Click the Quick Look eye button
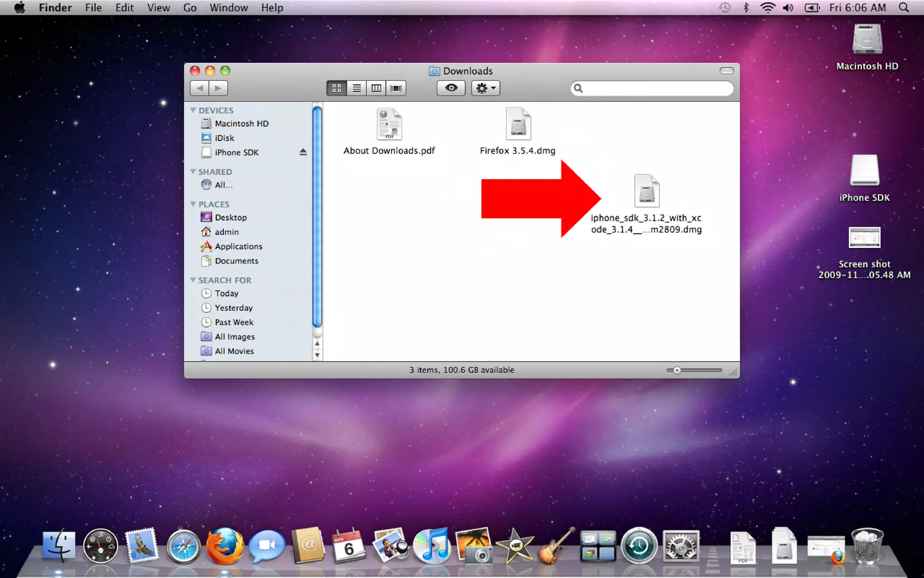This screenshot has height=578, width=924. 451,88
